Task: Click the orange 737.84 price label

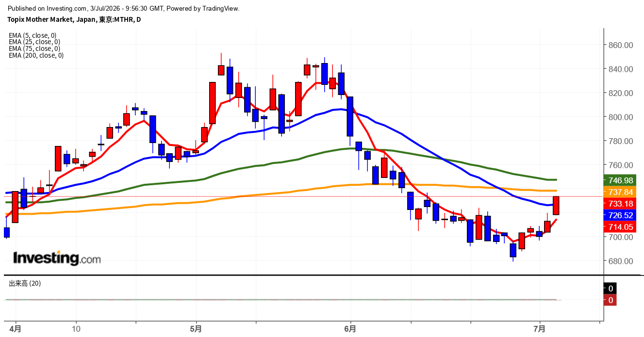Action: (618, 192)
